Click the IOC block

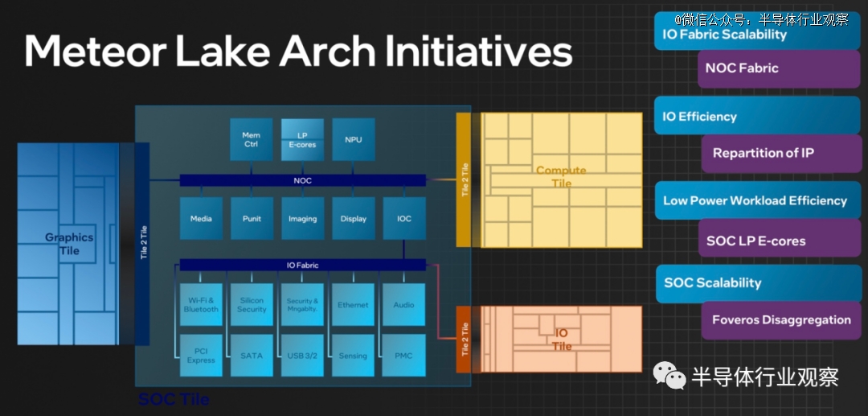point(404,218)
